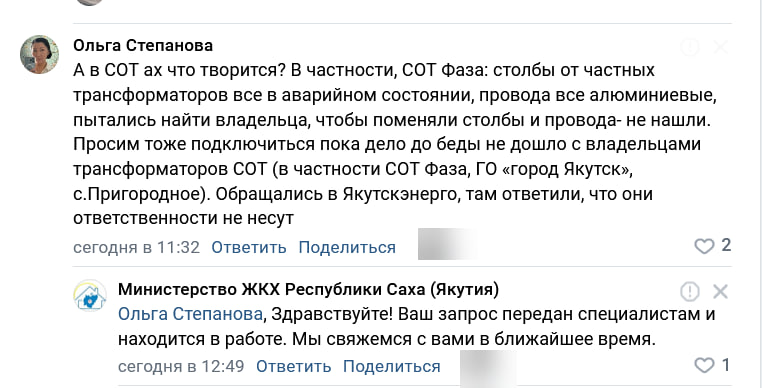This screenshot has width=762, height=388.
Task: Open Министерство ЖКХ Республики Саха (Якутия) page name
Action: click(309, 290)
